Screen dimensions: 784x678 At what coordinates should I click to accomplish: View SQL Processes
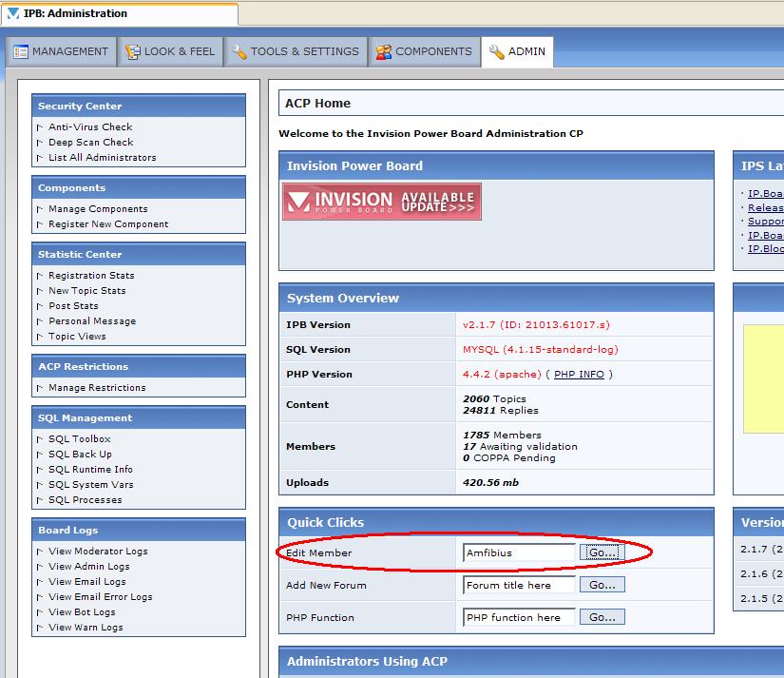pos(85,500)
